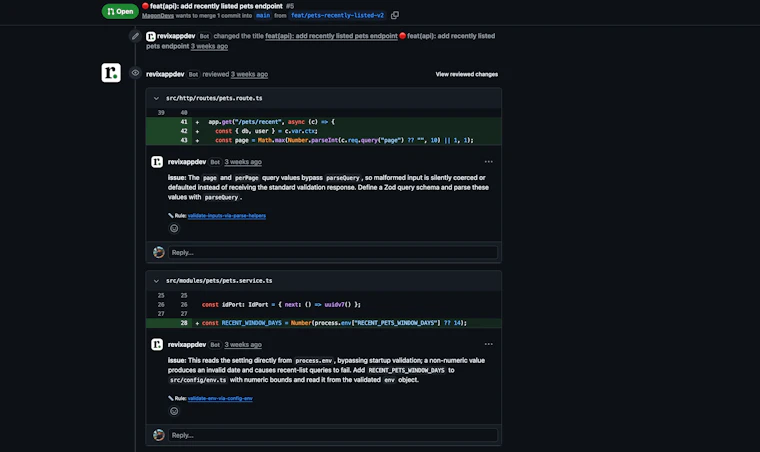The height and width of the screenshot is (452, 760).
Task: Click revixappdev name in reviewed event
Action: pos(165,74)
